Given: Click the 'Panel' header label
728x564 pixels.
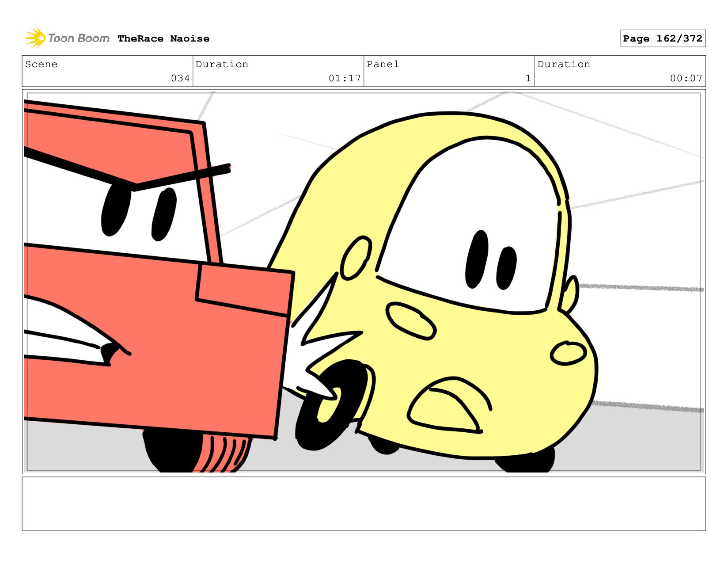Looking at the screenshot, I should point(383,64).
